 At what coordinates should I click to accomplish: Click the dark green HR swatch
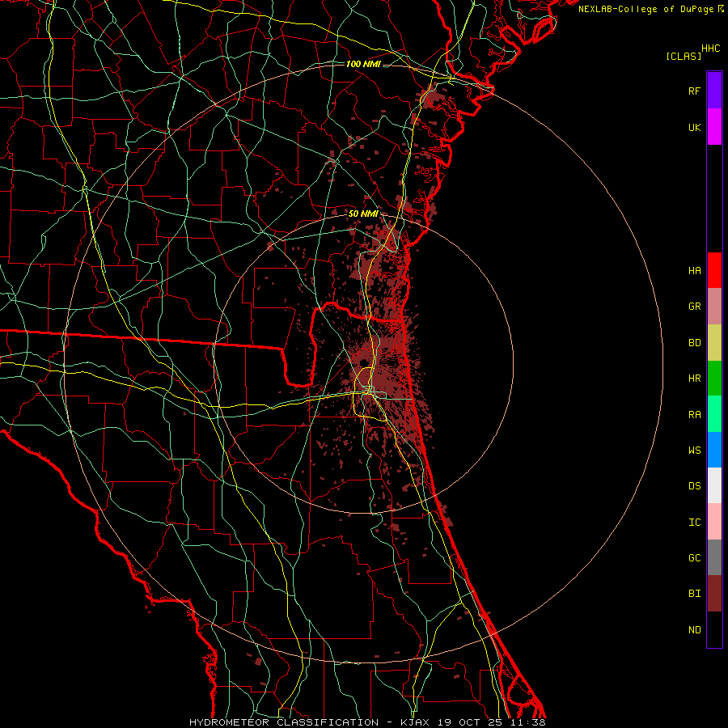coord(714,379)
